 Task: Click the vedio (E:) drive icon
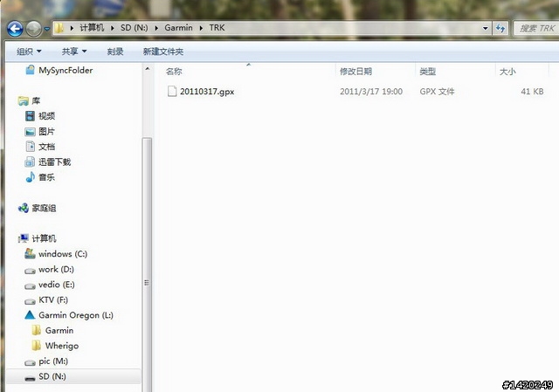click(30, 286)
